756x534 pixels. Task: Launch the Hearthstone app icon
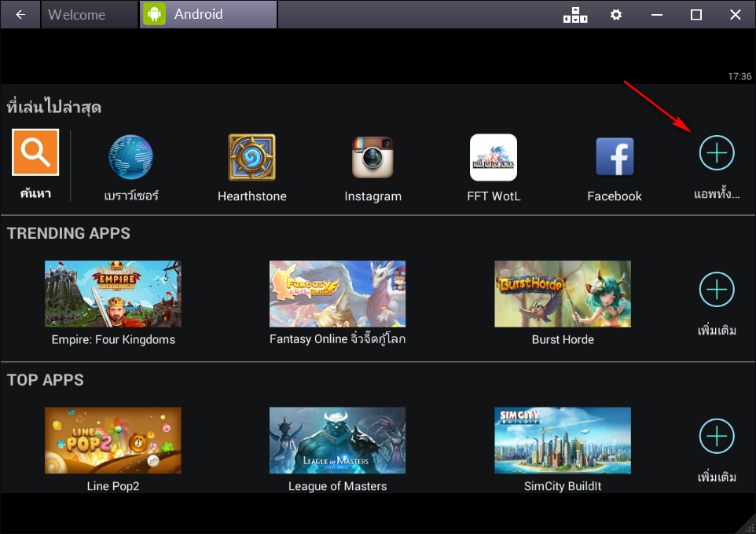click(251, 157)
